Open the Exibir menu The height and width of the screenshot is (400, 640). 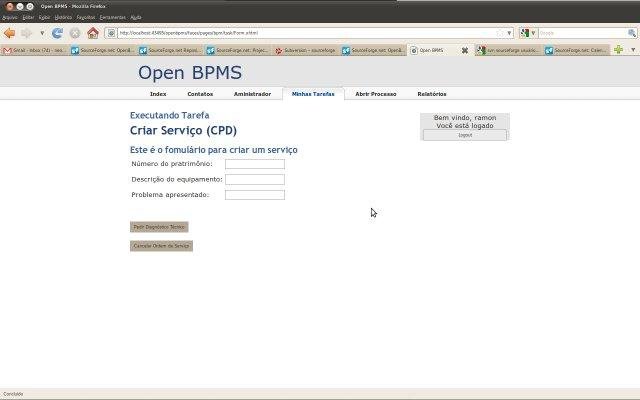click(44, 17)
